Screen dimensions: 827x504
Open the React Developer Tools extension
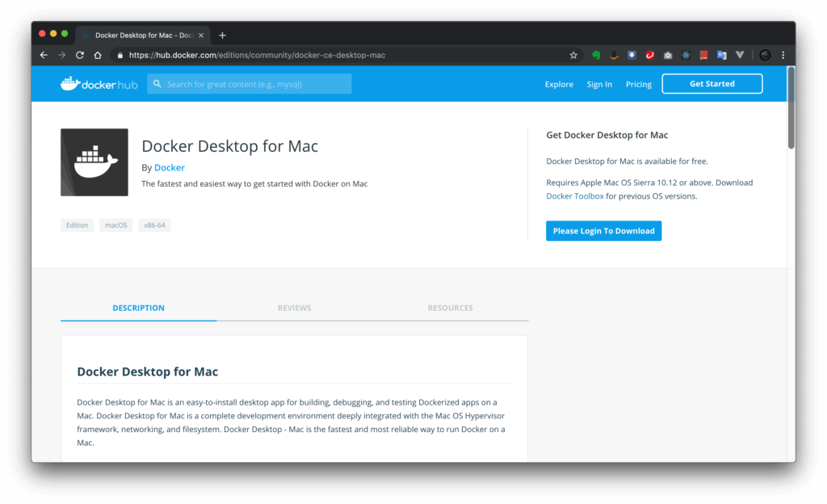[686, 55]
